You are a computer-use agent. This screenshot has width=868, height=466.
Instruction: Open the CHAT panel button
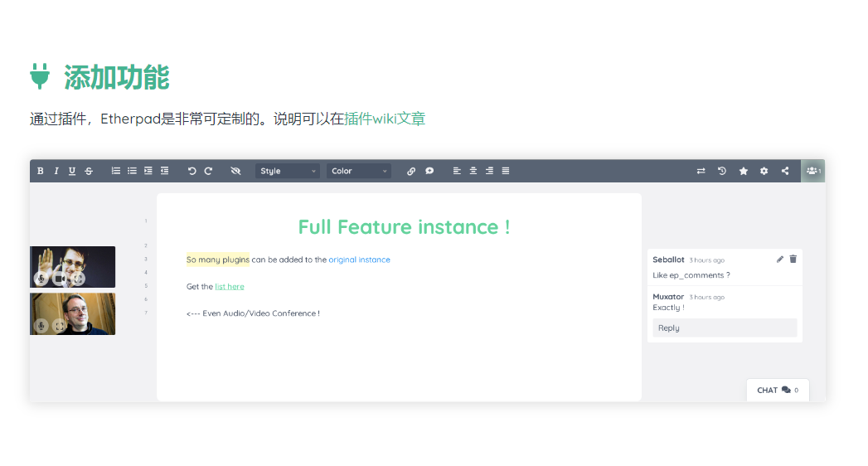[x=778, y=391]
